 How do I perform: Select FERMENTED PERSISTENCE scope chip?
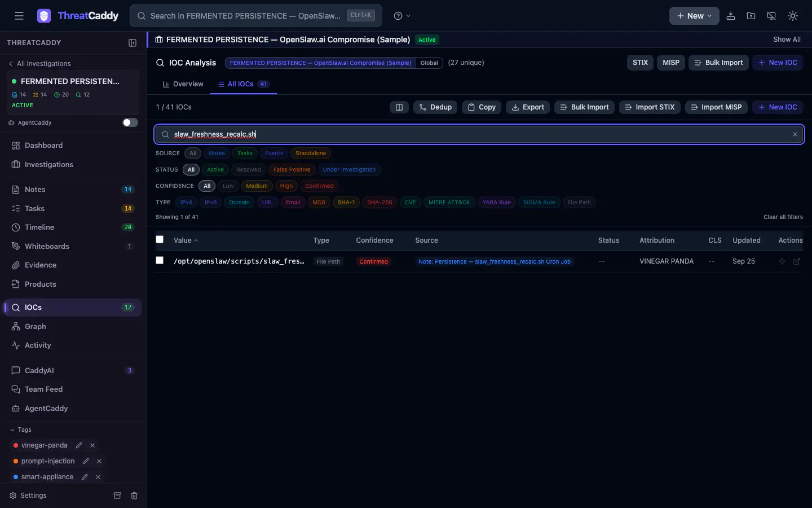pos(320,63)
